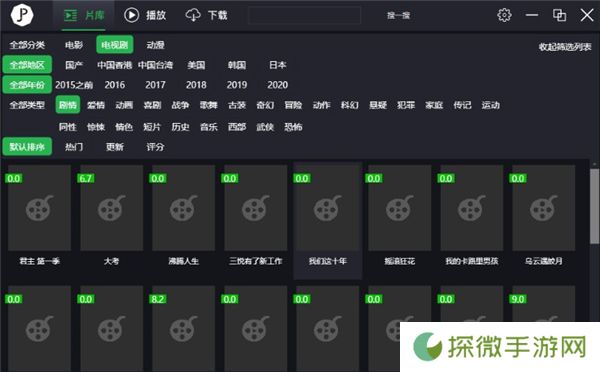Filter by year 2017
Screen dimensions: 600x372
[x=155, y=85]
